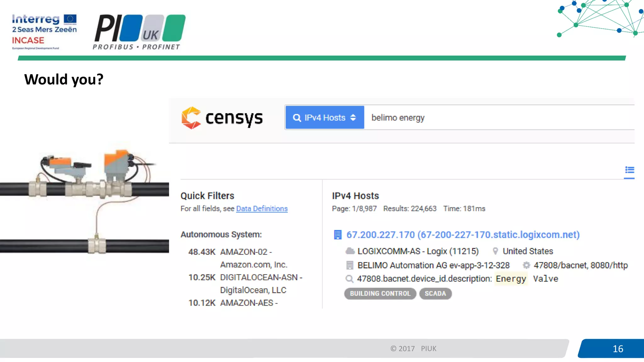Click the magnifier icon in search button
Screen dimensions: 644x362
coord(297,118)
